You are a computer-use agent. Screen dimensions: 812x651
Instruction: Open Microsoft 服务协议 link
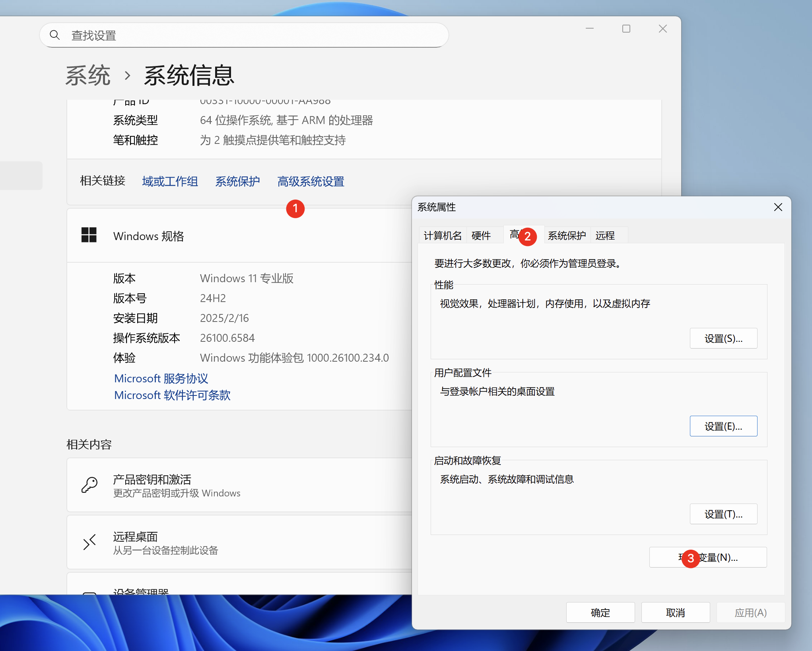pos(161,378)
